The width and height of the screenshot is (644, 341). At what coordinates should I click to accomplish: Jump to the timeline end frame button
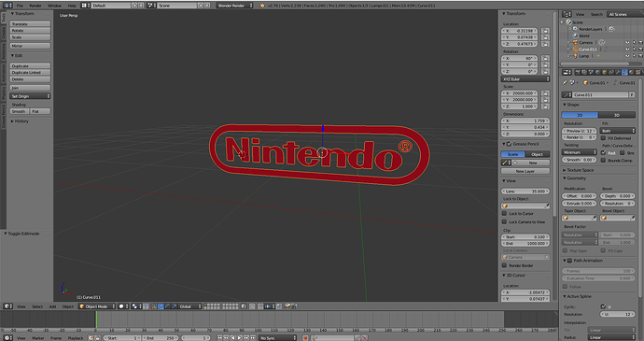253,337
